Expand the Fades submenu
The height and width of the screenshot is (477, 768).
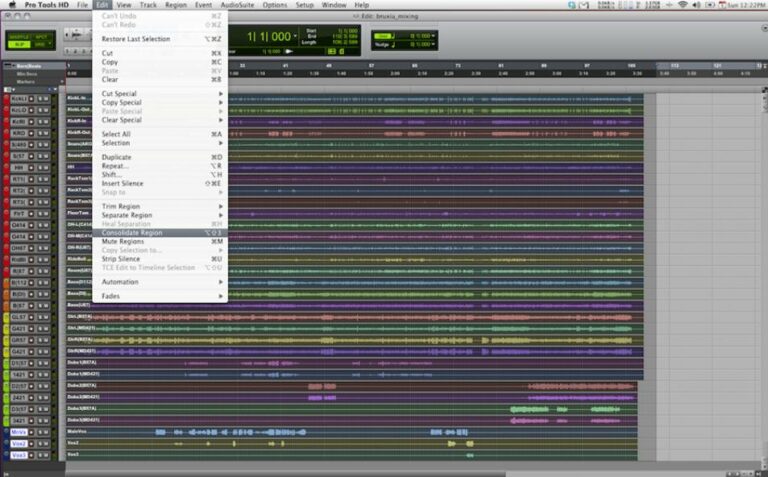(x=162, y=296)
